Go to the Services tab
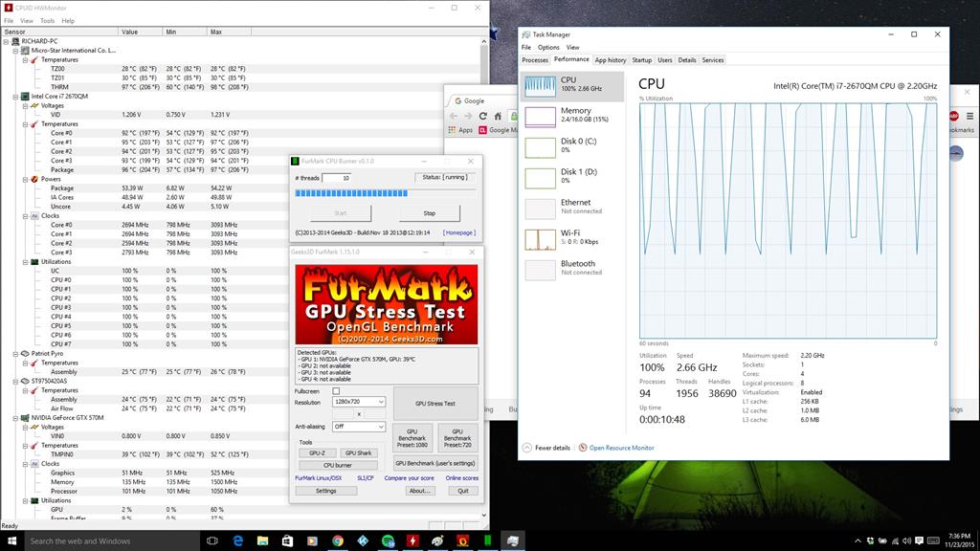The image size is (980, 551). tap(712, 60)
